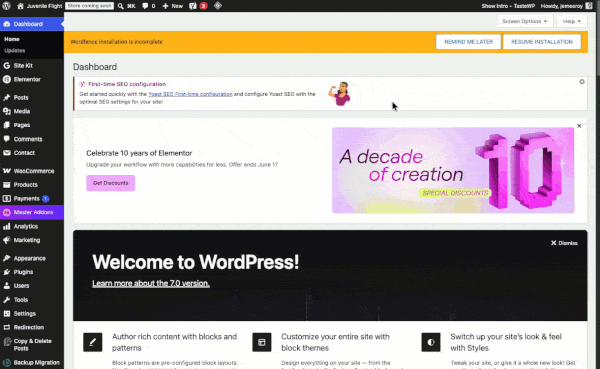Screen dimensions: 600x369
Task: Open Tools in sidebar
Action: 32,299
